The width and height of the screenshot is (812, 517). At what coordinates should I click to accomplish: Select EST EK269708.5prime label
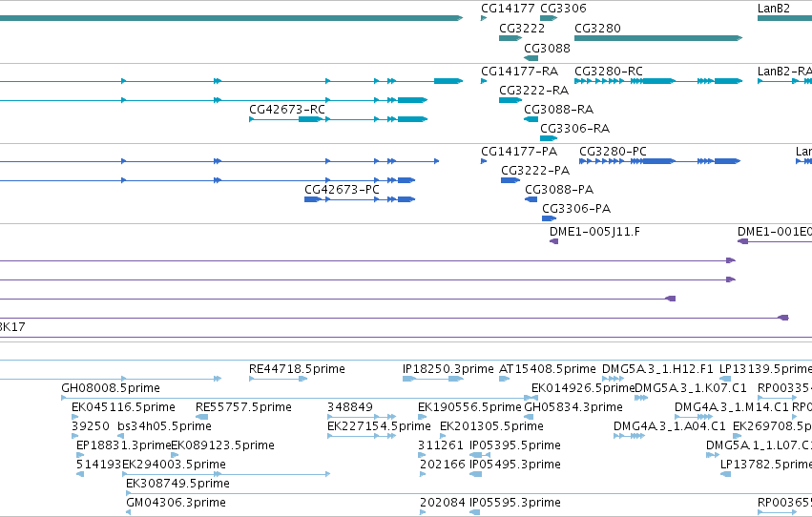tap(772, 427)
